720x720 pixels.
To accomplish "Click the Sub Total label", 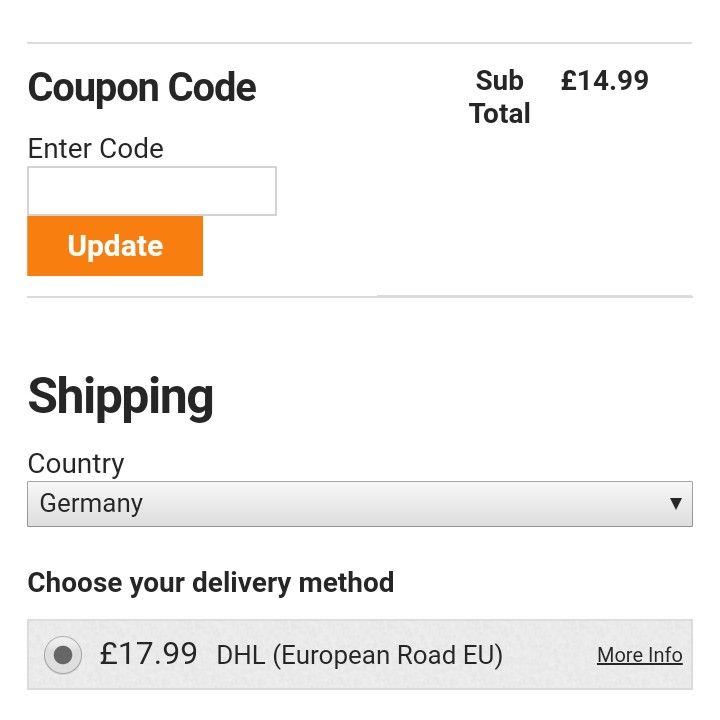I will (x=500, y=97).
